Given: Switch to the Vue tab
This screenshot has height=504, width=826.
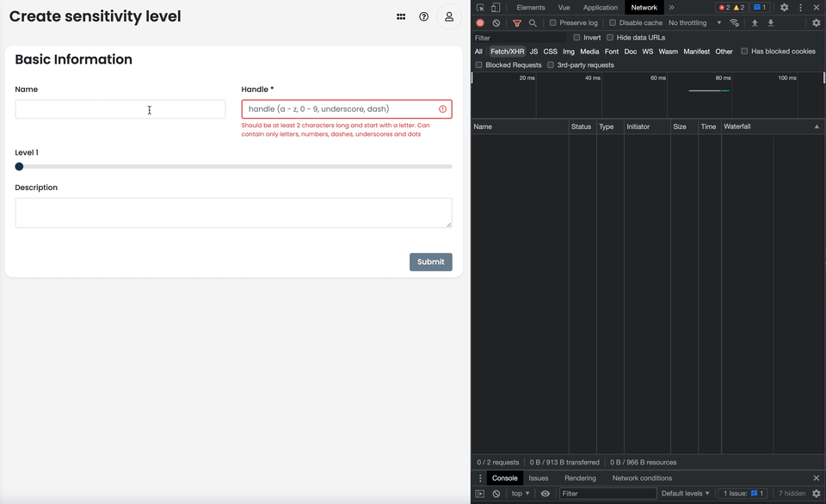Looking at the screenshot, I should pyautogui.click(x=564, y=7).
